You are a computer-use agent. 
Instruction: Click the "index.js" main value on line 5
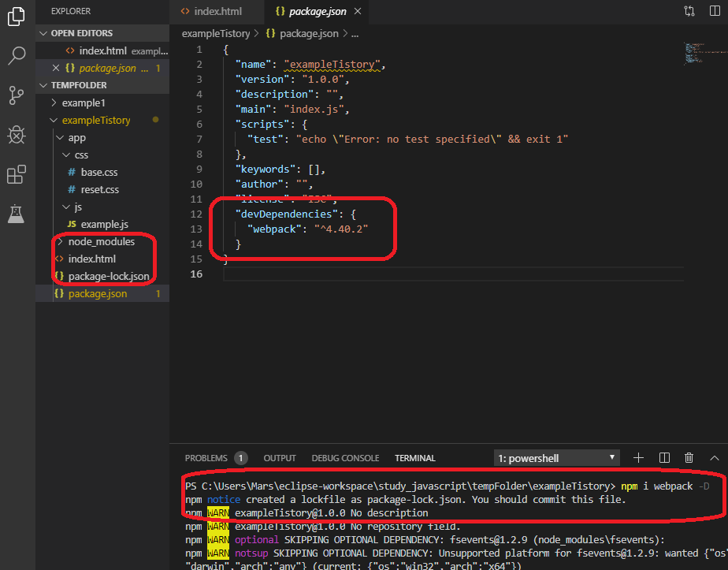pyautogui.click(x=314, y=109)
